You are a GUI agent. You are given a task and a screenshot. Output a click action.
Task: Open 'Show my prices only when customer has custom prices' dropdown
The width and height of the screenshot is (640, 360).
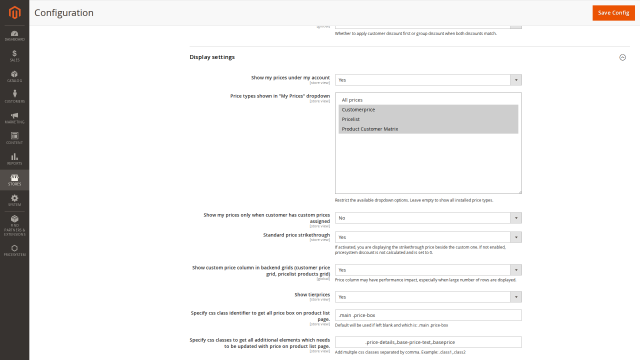[x=428, y=218]
